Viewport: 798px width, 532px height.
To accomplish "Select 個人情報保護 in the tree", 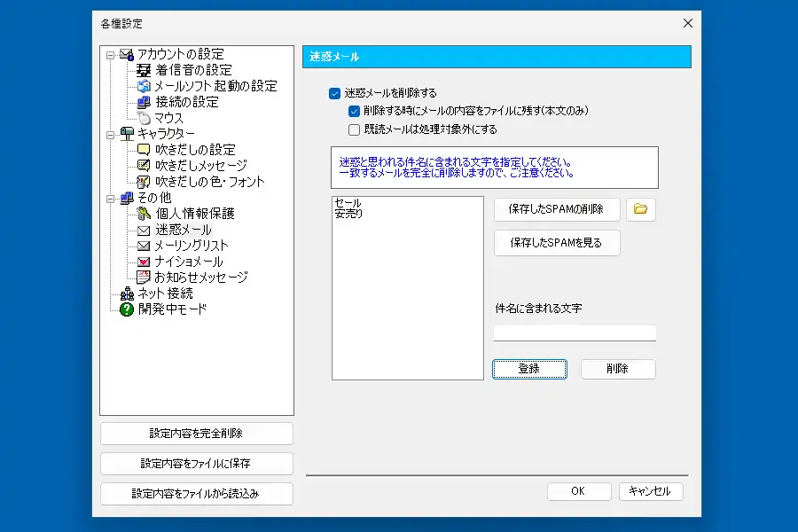I will [x=195, y=214].
